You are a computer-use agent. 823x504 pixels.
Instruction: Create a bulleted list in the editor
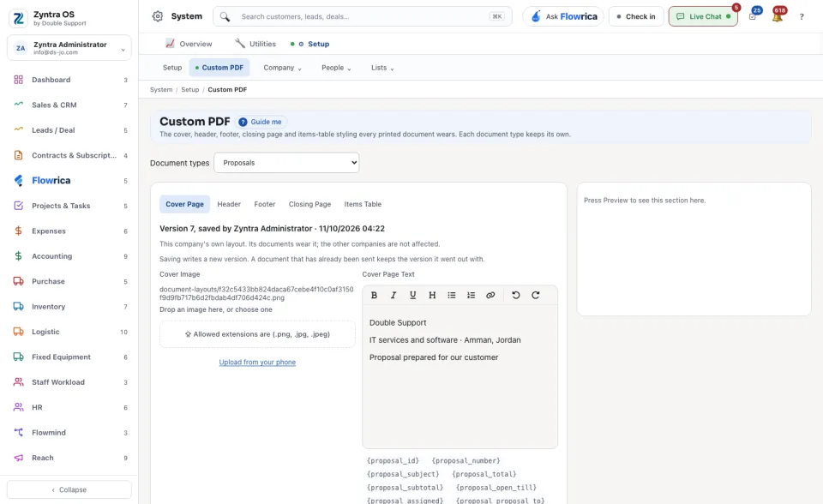pyautogui.click(x=452, y=295)
